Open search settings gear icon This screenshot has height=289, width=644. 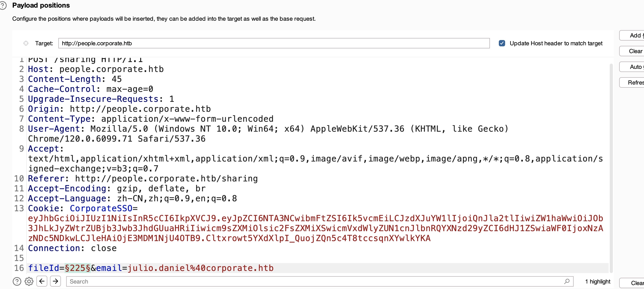tap(29, 281)
